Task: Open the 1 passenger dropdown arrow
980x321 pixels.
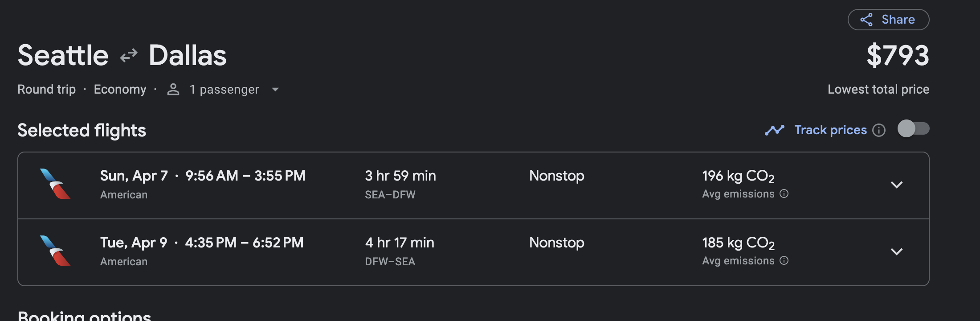Action: [275, 90]
